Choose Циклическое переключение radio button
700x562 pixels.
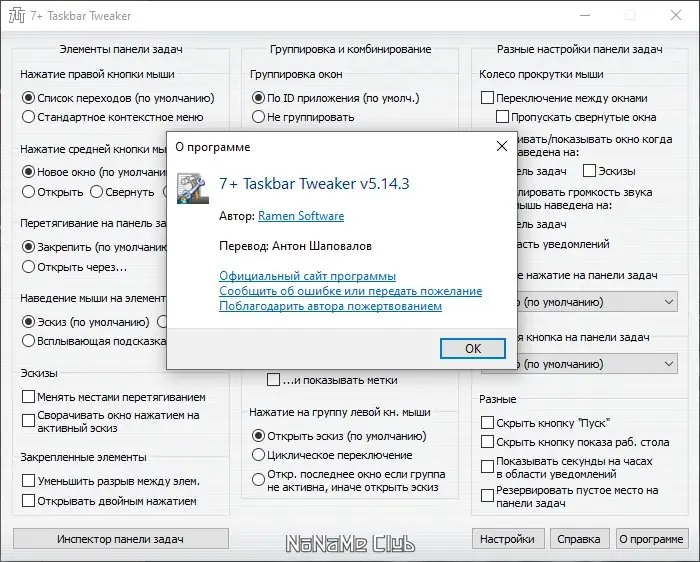[258, 455]
